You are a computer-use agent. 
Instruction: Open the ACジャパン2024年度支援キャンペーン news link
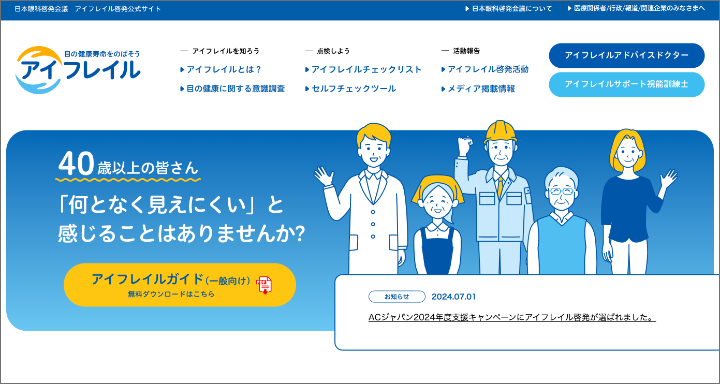[512, 317]
